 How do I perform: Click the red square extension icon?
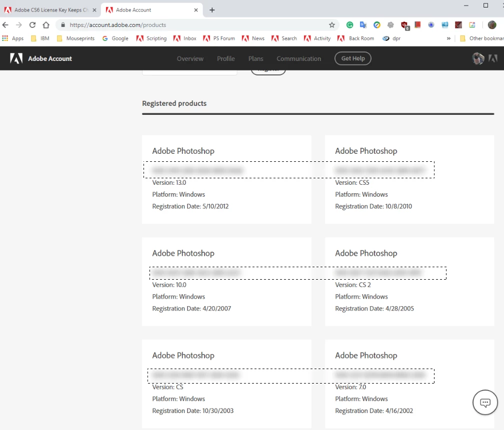click(x=417, y=25)
